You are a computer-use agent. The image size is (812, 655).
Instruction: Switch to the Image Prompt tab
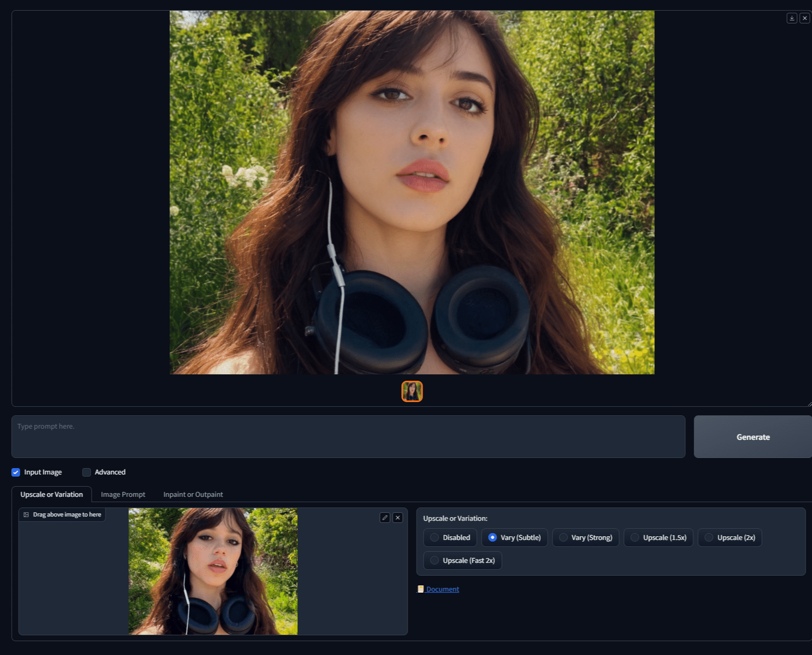pos(123,495)
